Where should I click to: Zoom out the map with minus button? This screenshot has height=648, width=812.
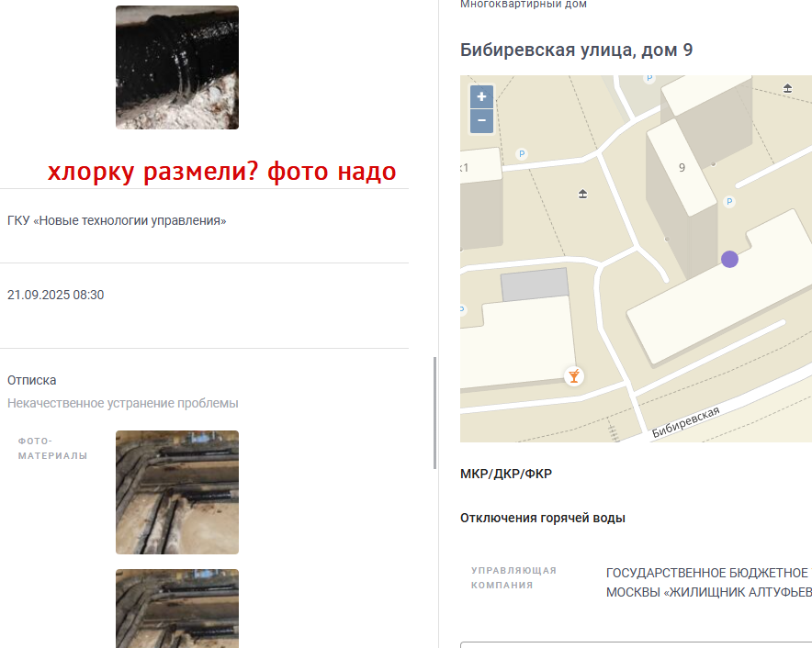click(481, 120)
